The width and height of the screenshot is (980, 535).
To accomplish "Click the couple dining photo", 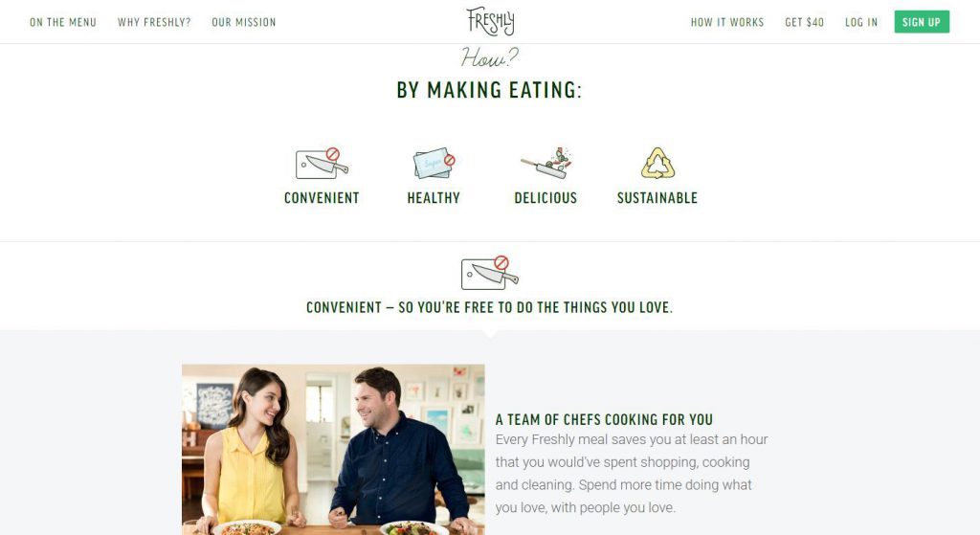I will (x=333, y=450).
